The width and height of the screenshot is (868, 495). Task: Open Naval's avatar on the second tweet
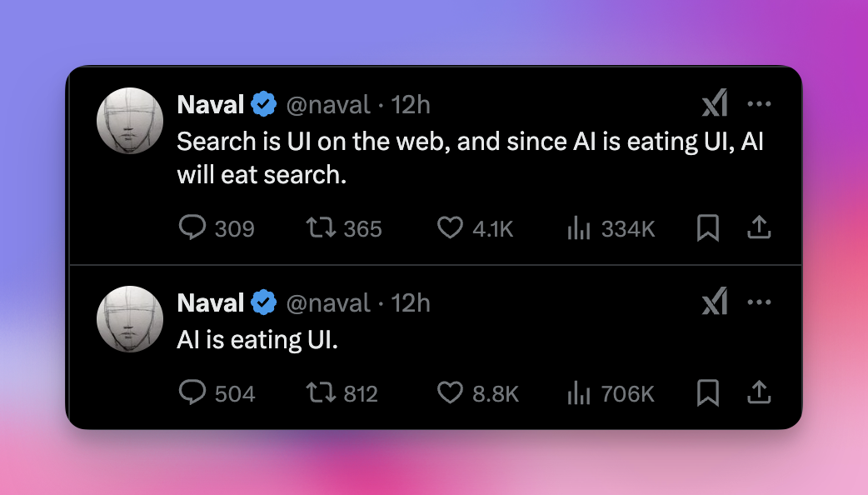pyautogui.click(x=130, y=319)
